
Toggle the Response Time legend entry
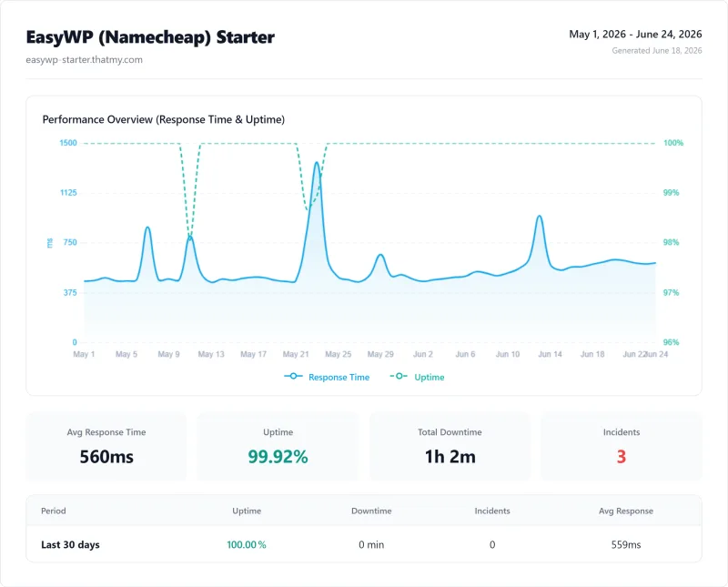(327, 377)
